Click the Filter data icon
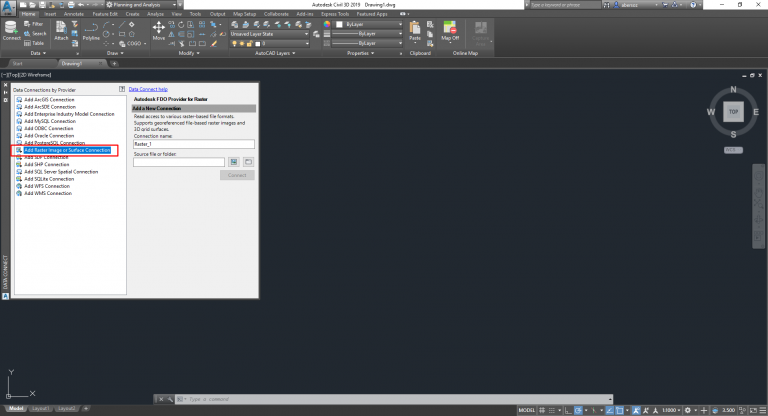Image resolution: width=768 pixels, height=416 pixels. [x=34, y=24]
